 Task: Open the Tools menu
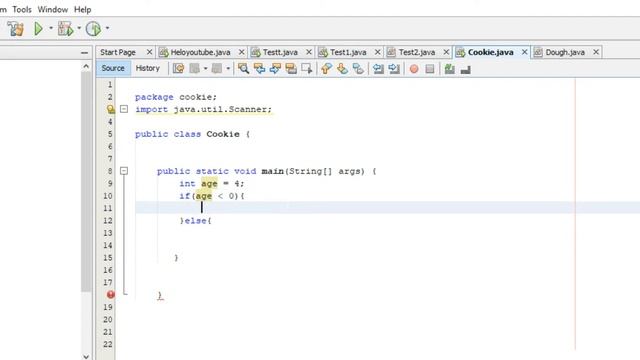coord(22,9)
